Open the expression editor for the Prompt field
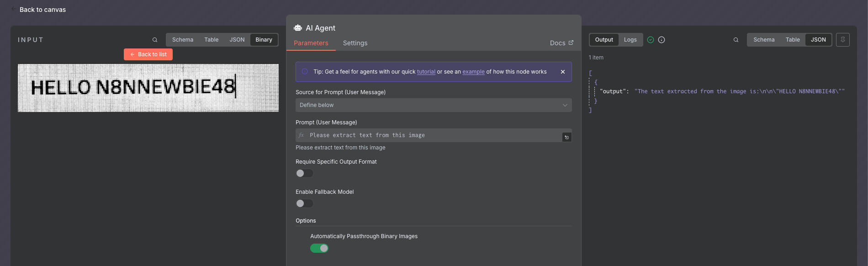 pyautogui.click(x=566, y=137)
